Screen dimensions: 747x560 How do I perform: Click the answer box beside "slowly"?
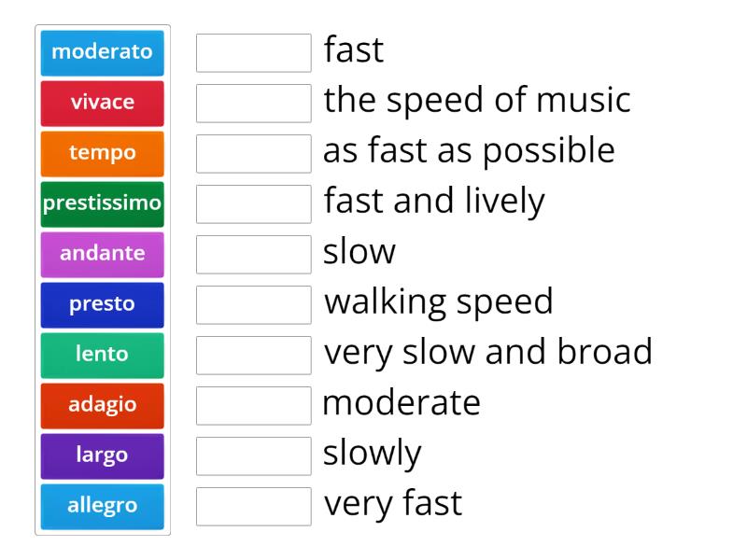point(254,456)
